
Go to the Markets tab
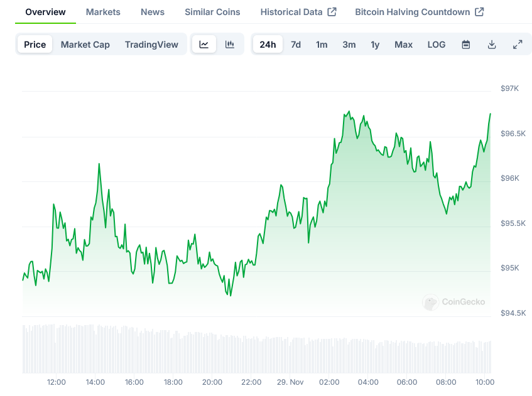coord(103,12)
